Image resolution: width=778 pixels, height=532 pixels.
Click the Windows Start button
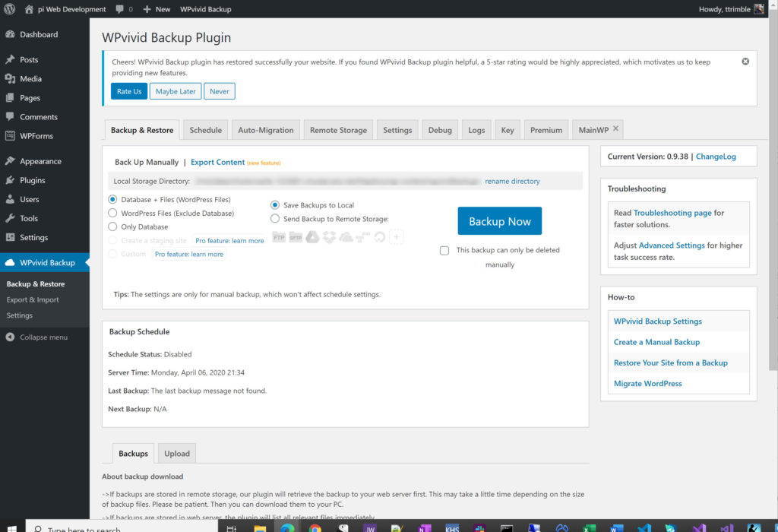tap(12, 528)
